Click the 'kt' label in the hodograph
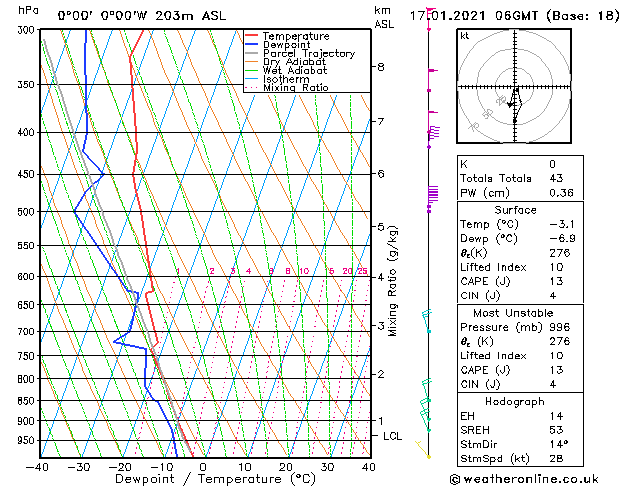629x486 pixels. click(465, 36)
